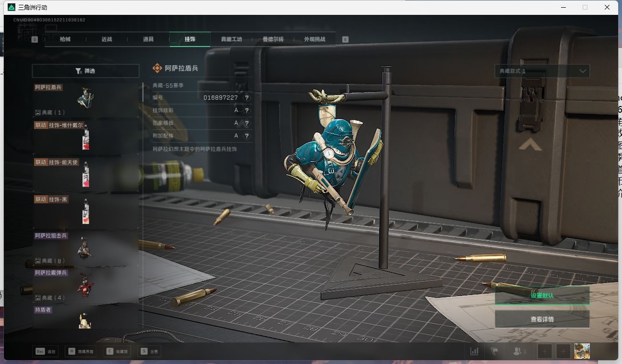This screenshot has height=364, width=622.
Task: Click the question mark for 图案模板
Action: pos(247,123)
